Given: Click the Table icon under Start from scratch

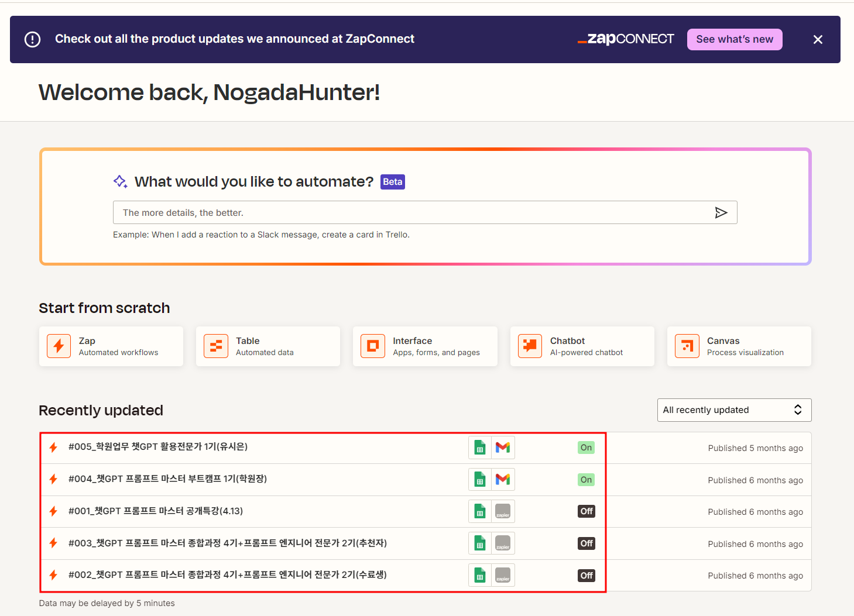Looking at the screenshot, I should [x=215, y=346].
